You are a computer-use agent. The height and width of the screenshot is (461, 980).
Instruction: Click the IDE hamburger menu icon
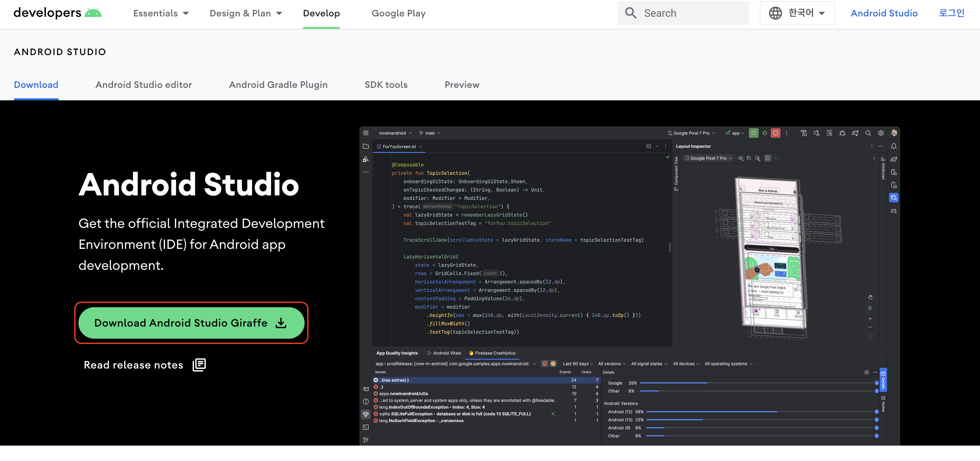point(366,133)
